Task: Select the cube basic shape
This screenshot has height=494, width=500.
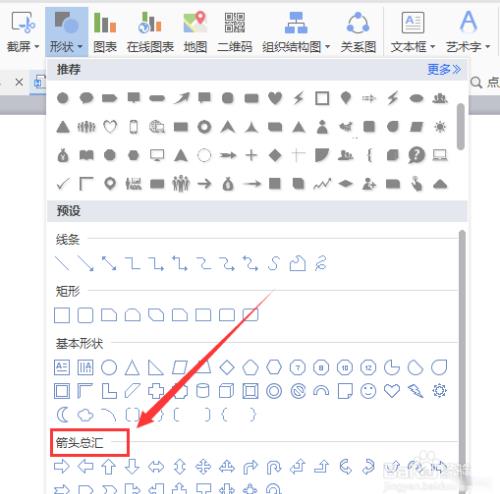Action: coord(227,391)
